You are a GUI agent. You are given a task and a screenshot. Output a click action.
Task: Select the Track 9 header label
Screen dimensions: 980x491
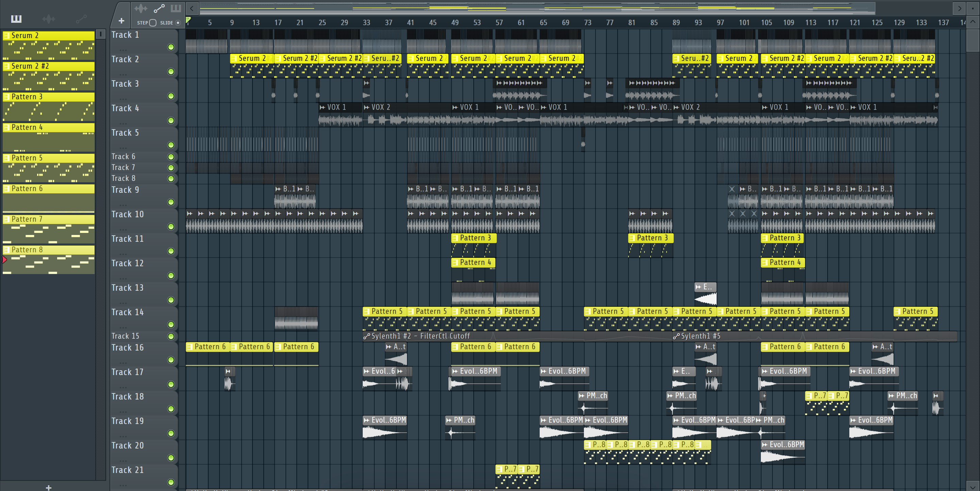[x=125, y=190]
